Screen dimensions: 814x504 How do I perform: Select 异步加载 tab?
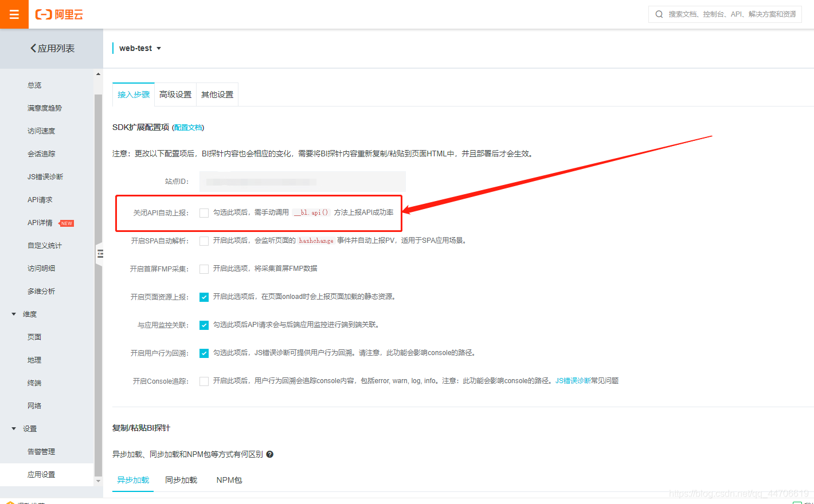[133, 480]
